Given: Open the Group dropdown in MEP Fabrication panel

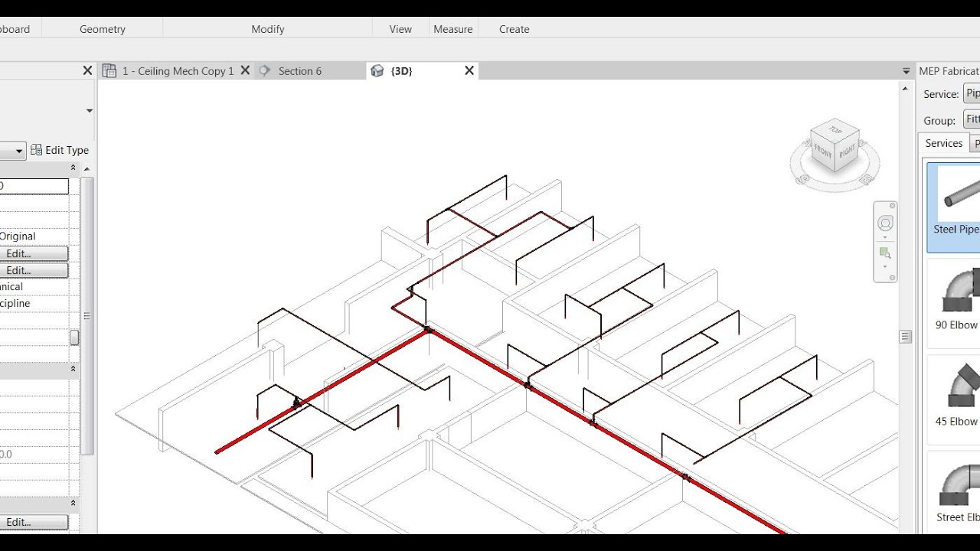Looking at the screenshot, I should [x=972, y=119].
